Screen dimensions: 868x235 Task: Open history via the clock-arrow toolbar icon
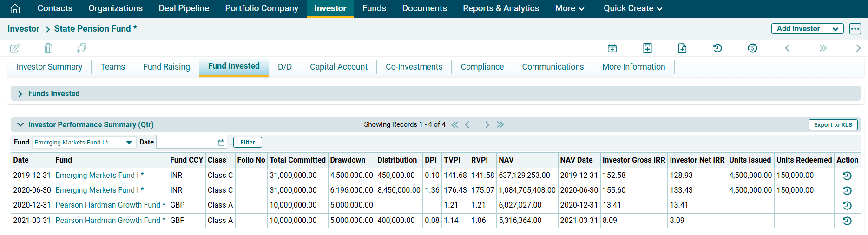717,48
